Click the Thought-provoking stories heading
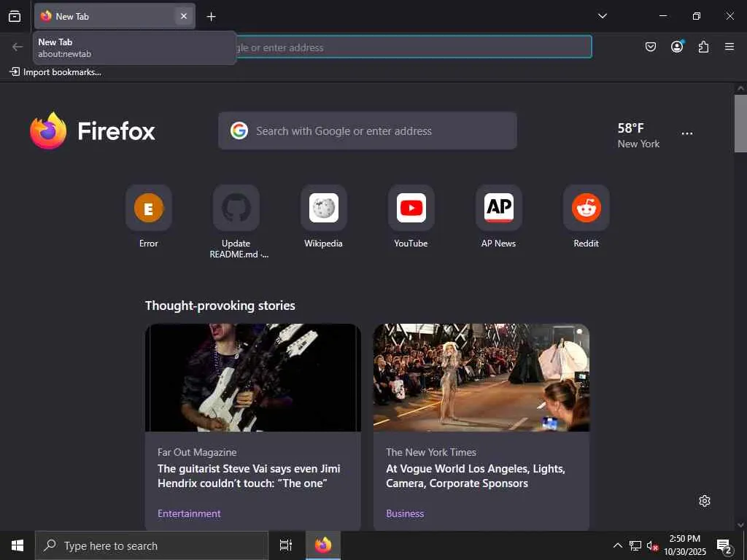The width and height of the screenshot is (747, 560). (220, 306)
